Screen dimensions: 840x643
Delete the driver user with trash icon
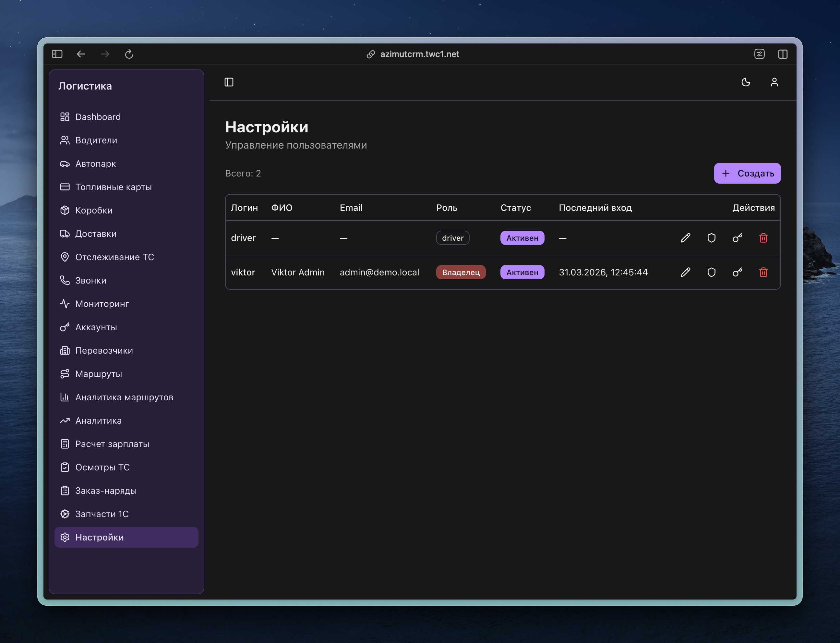coord(763,238)
